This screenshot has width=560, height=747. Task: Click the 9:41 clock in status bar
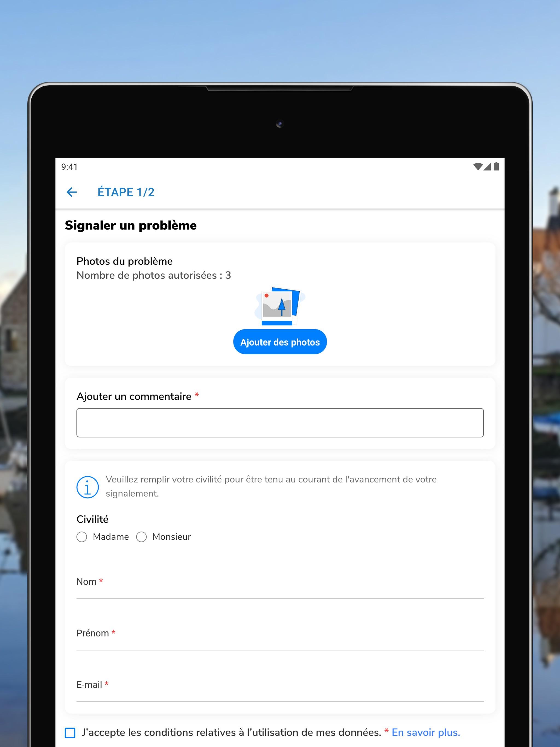[69, 167]
